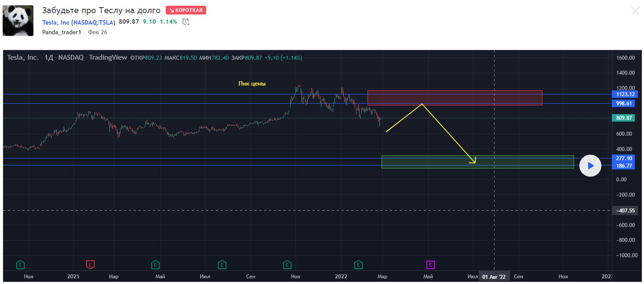Select the 277.10 price level label
The width and height of the screenshot is (644, 284).
coord(623,158)
